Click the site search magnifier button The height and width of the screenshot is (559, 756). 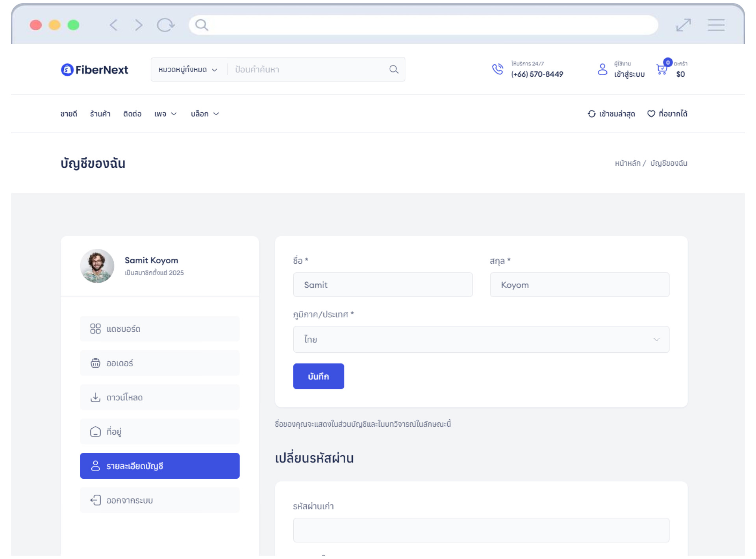pyautogui.click(x=394, y=69)
